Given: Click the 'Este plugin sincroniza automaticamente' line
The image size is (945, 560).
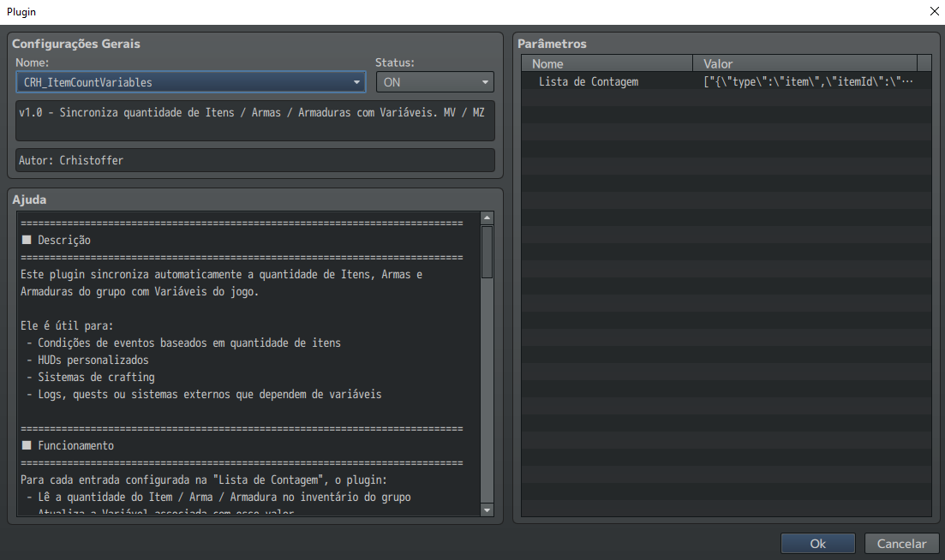Looking at the screenshot, I should [x=221, y=275].
